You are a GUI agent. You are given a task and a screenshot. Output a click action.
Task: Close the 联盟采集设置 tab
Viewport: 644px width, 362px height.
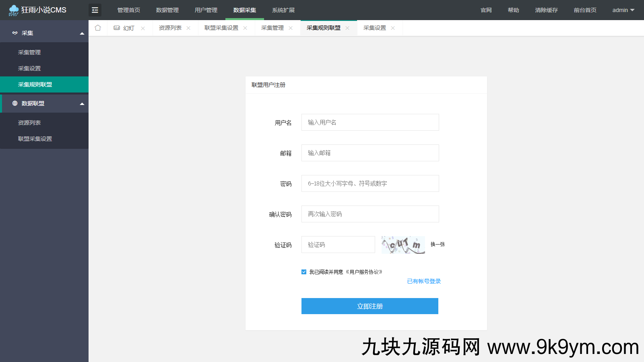[x=245, y=28]
